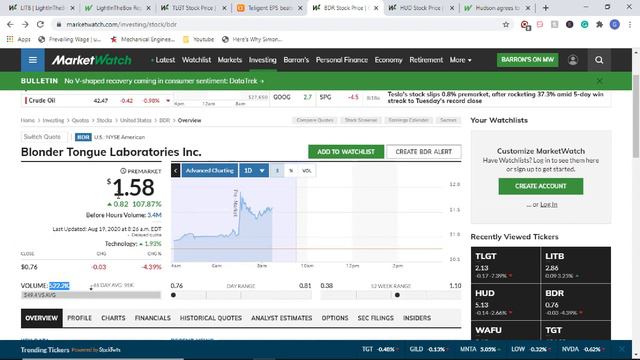
Task: Open the site search magnifier
Action: click(x=599, y=60)
